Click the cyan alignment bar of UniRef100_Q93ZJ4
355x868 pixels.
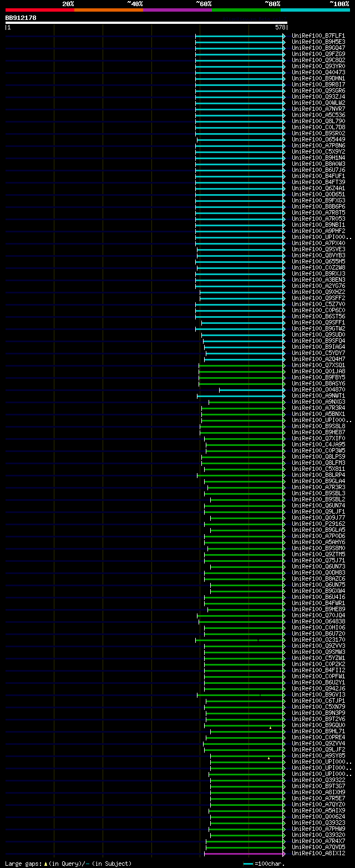point(240,97)
